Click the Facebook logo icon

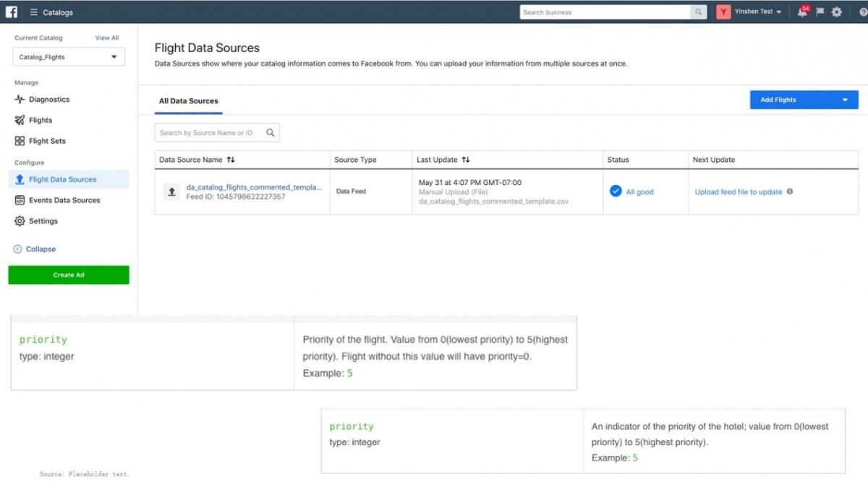[x=13, y=12]
